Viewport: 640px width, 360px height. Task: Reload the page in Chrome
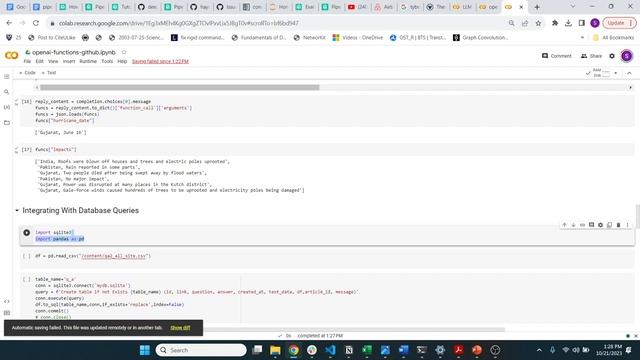click(36, 23)
